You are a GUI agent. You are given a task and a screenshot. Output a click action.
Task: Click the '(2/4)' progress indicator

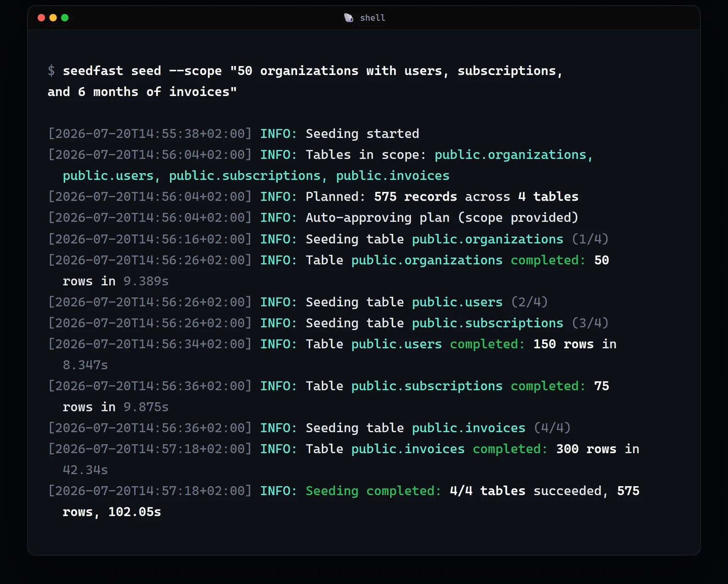[x=529, y=302]
